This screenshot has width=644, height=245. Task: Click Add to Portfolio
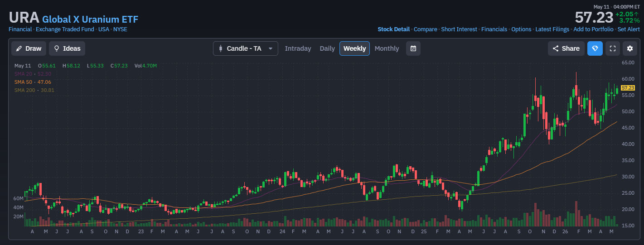pos(593,29)
